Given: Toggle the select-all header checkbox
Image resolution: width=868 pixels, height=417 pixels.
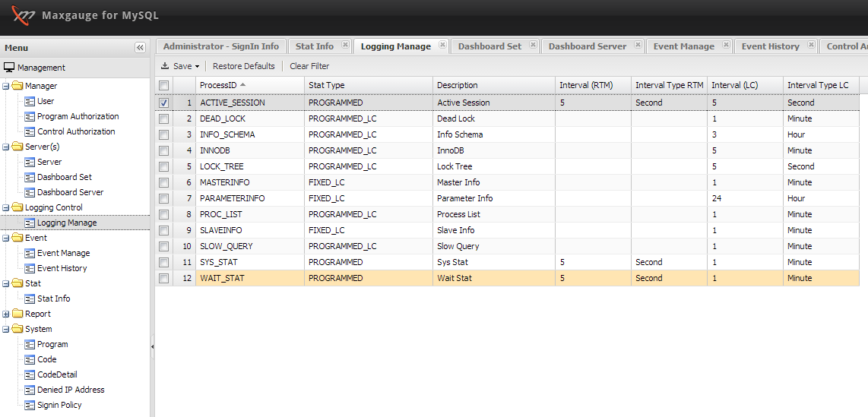Looking at the screenshot, I should (x=163, y=85).
